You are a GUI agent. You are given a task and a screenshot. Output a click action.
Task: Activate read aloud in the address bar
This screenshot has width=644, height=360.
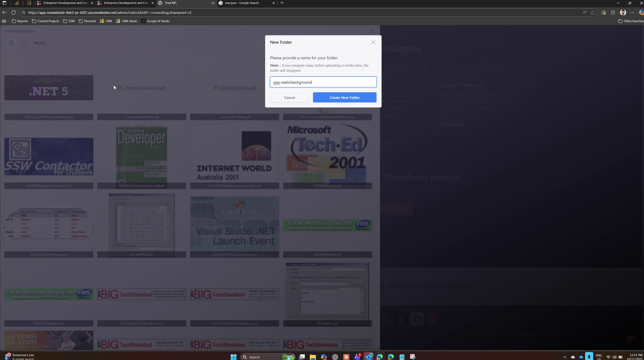coord(585,12)
